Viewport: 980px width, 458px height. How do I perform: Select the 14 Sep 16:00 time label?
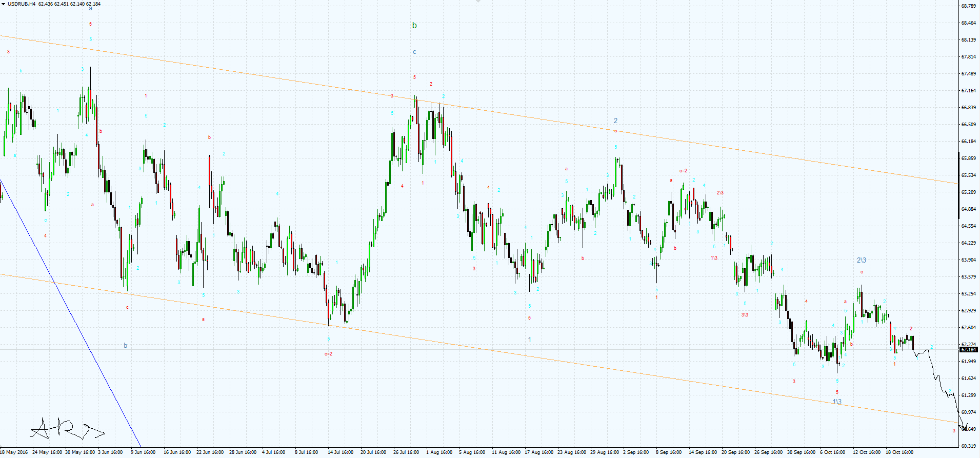(703, 452)
